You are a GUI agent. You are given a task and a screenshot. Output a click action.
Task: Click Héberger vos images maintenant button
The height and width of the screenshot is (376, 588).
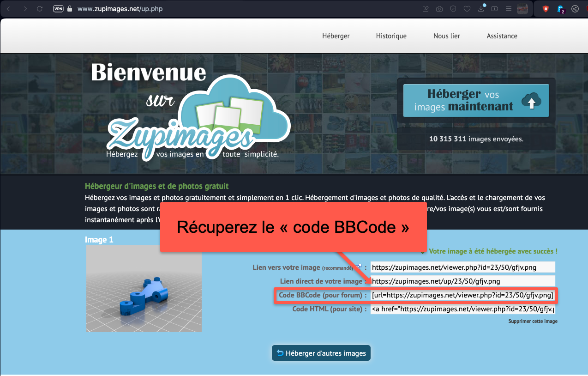coord(476,100)
